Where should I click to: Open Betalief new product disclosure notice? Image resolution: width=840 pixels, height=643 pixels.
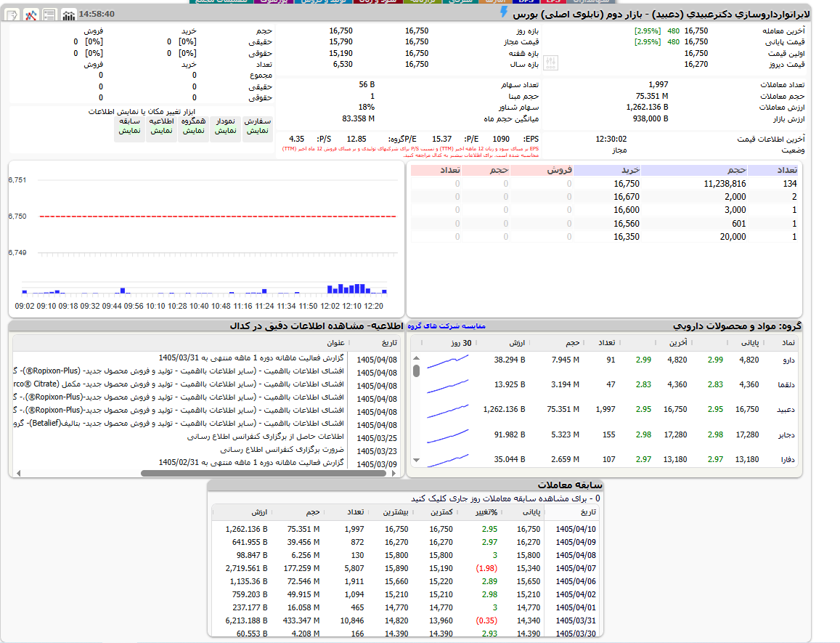pos(179,423)
